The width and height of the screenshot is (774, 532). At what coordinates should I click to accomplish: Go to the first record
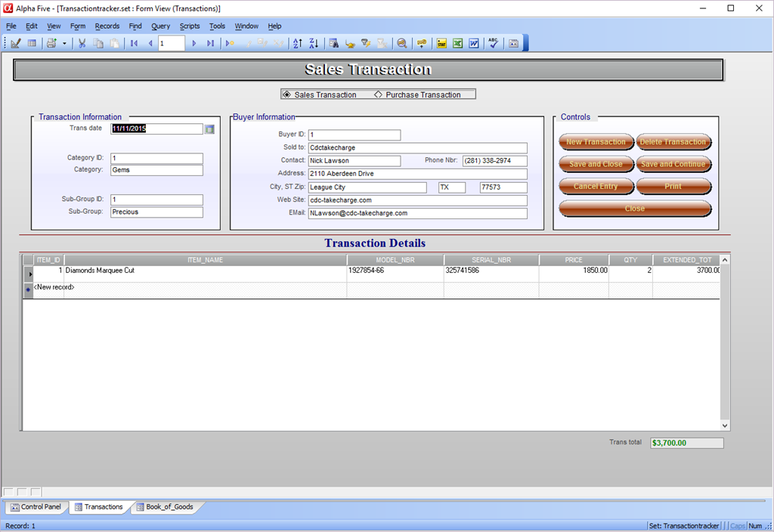134,44
